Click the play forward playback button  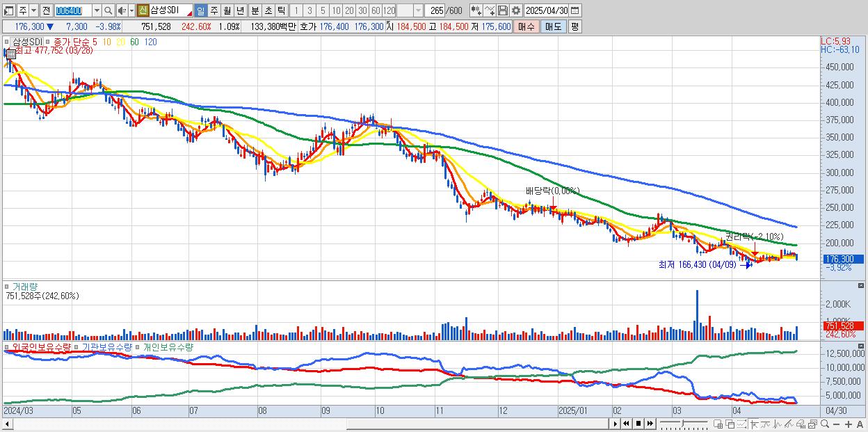pos(616,424)
